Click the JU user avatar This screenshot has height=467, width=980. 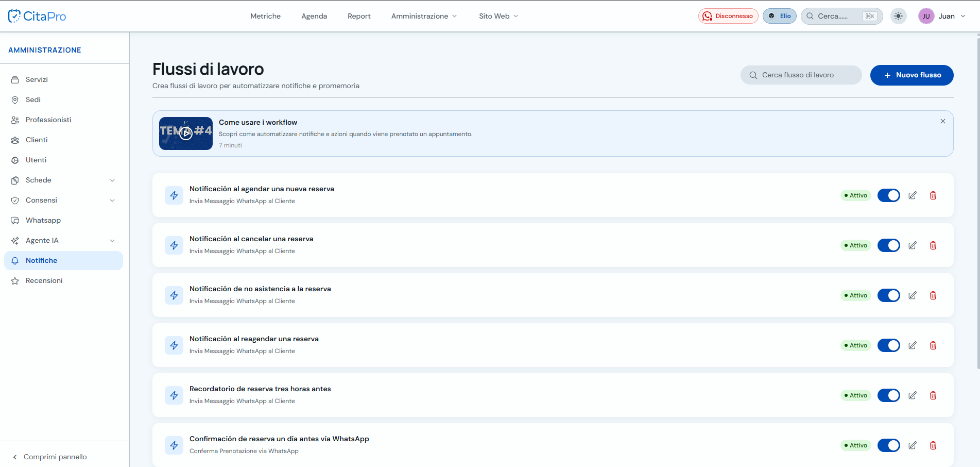pyautogui.click(x=926, y=16)
